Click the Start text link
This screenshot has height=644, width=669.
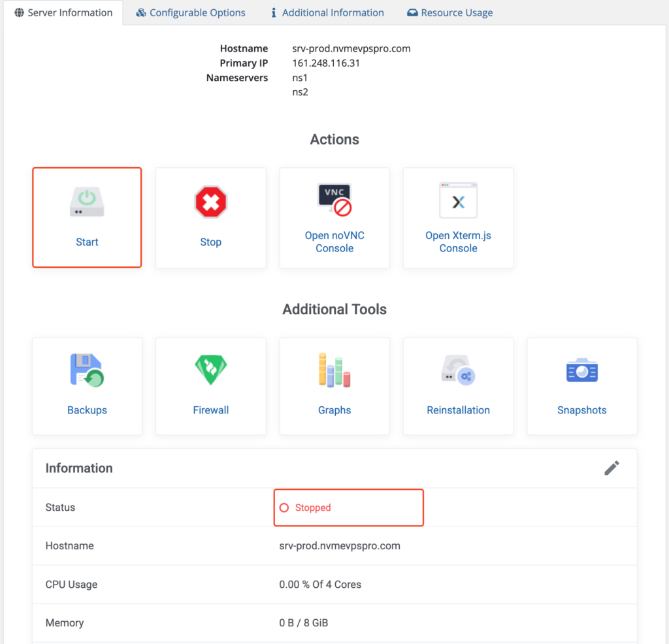pyautogui.click(x=87, y=242)
